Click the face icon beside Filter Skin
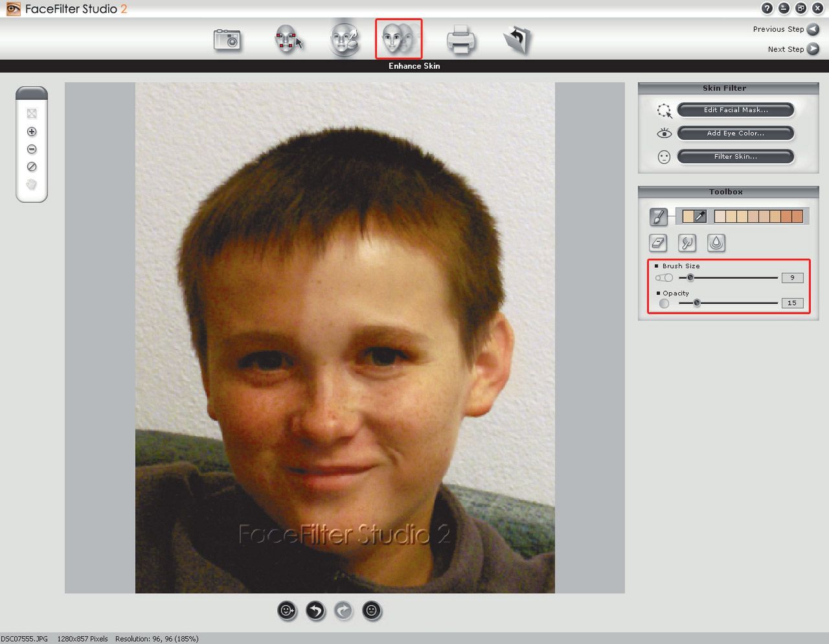 (664, 157)
